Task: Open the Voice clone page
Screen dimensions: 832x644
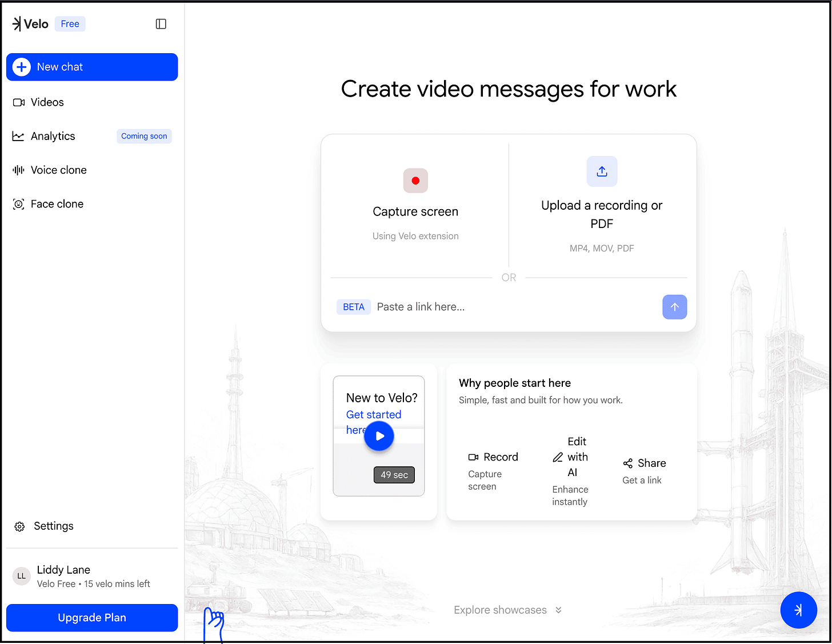Action: pos(92,170)
